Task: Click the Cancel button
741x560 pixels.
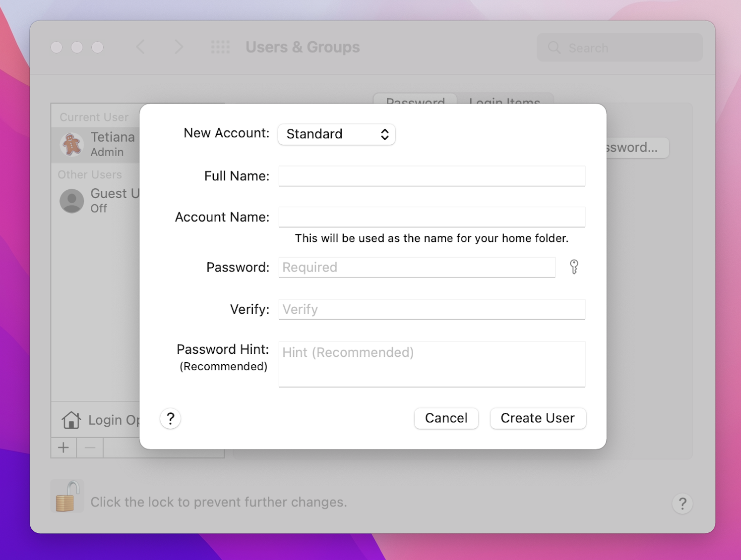Action: (x=445, y=418)
